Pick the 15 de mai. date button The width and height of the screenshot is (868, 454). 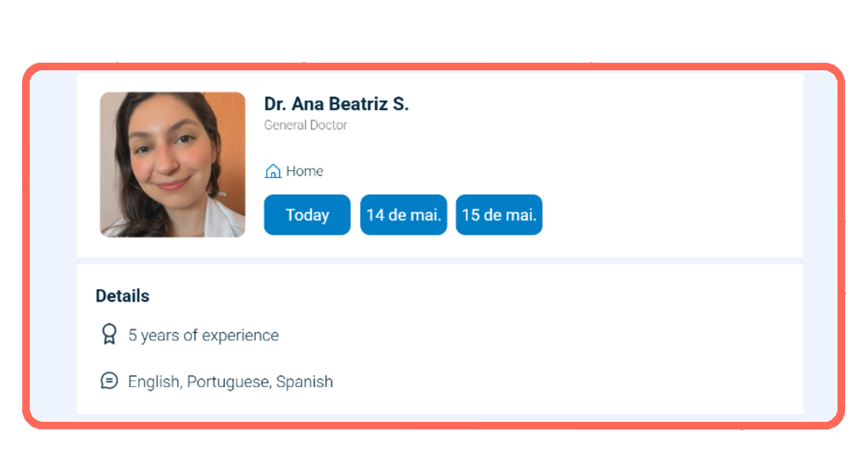coord(498,214)
